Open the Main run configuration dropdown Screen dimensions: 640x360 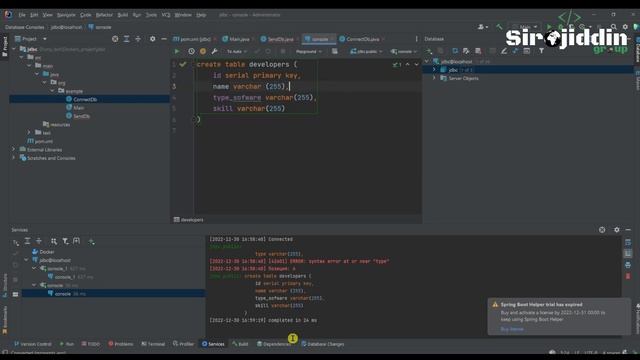[525, 27]
